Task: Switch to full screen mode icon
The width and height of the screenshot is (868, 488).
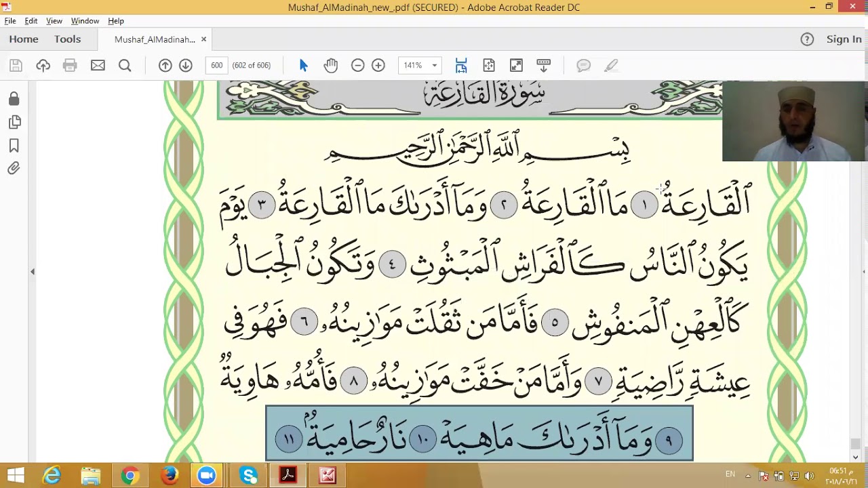Action: 516,65
